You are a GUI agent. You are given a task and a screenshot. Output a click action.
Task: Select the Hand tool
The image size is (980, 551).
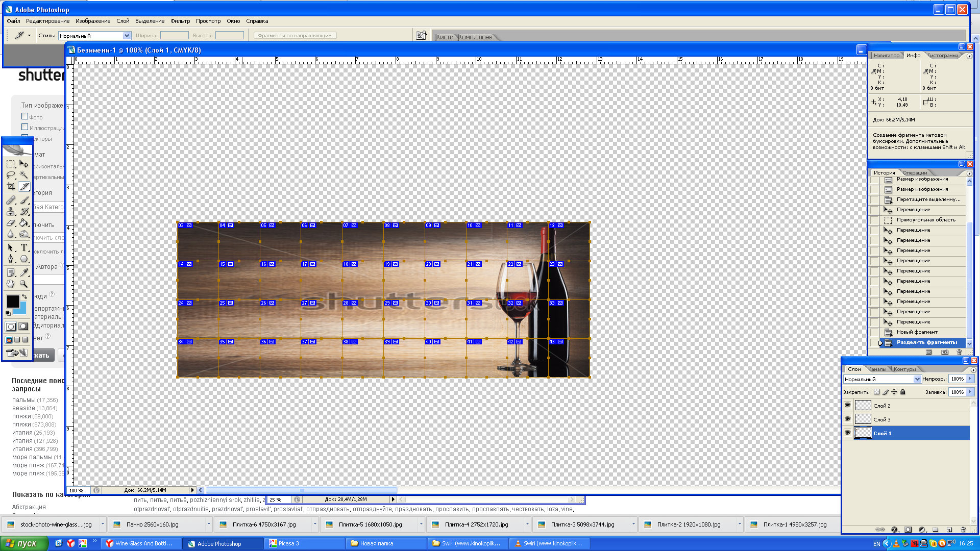click(x=11, y=284)
